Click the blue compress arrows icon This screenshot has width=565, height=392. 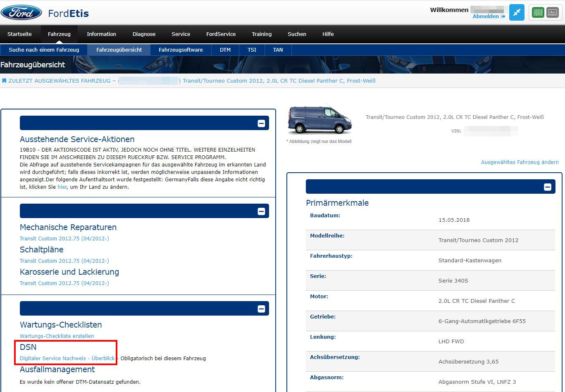(x=517, y=12)
